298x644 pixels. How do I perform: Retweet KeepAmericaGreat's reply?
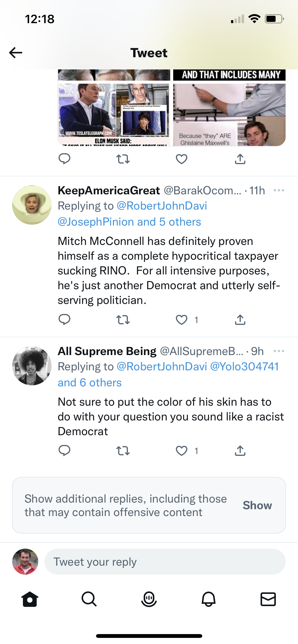tap(123, 320)
